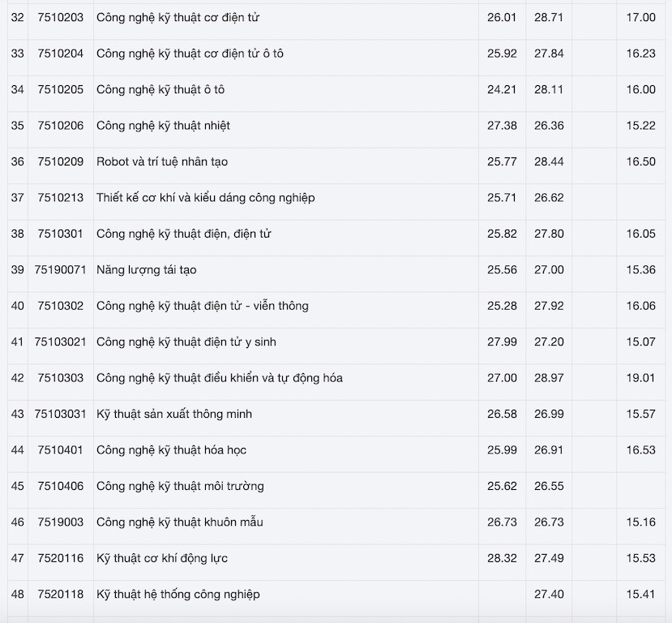672x623 pixels.
Task: Select major code 7519003
Action: pos(61,522)
